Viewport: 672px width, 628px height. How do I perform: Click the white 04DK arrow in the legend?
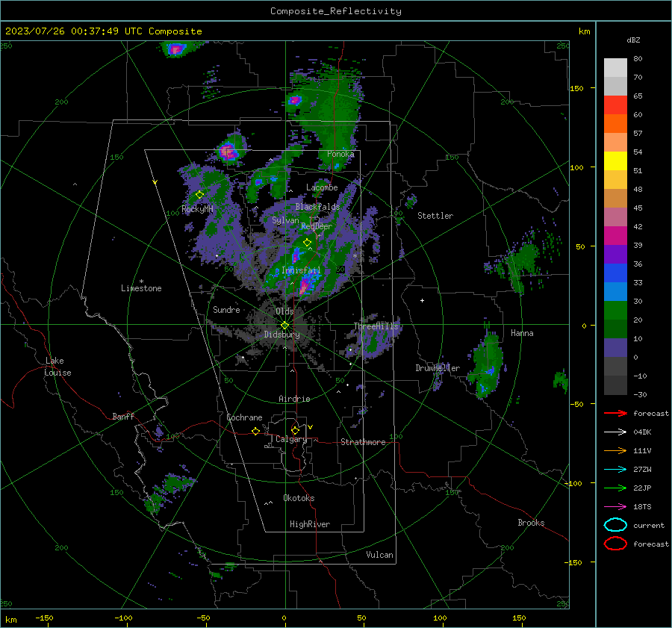615,432
